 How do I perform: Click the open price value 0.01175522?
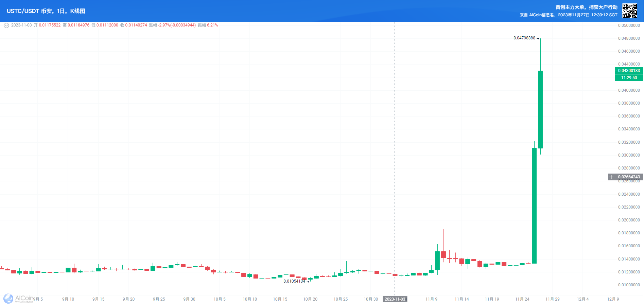tap(50, 25)
